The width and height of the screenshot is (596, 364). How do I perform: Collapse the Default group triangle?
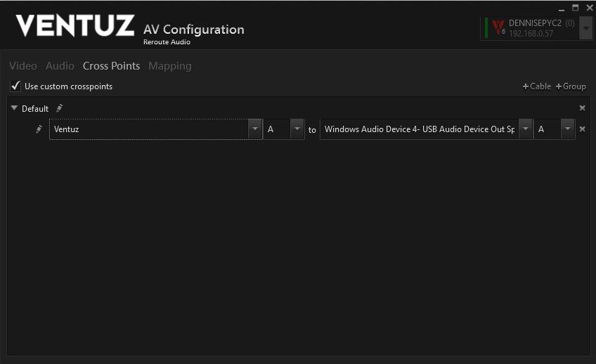click(14, 108)
